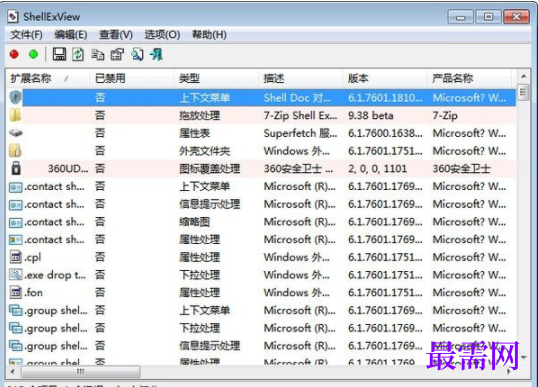
Task: Click the 'Superfetch 服...' description cell
Action: (300, 133)
